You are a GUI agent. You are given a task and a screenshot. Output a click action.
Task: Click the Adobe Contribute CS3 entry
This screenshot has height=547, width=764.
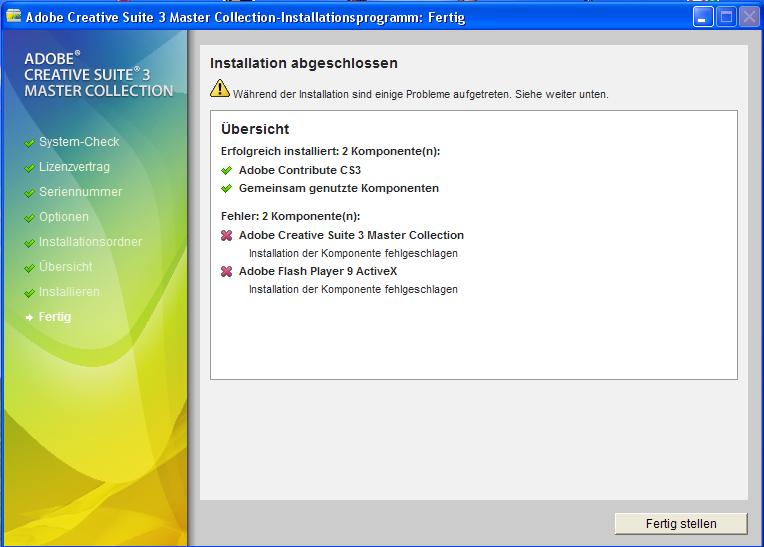pos(300,170)
